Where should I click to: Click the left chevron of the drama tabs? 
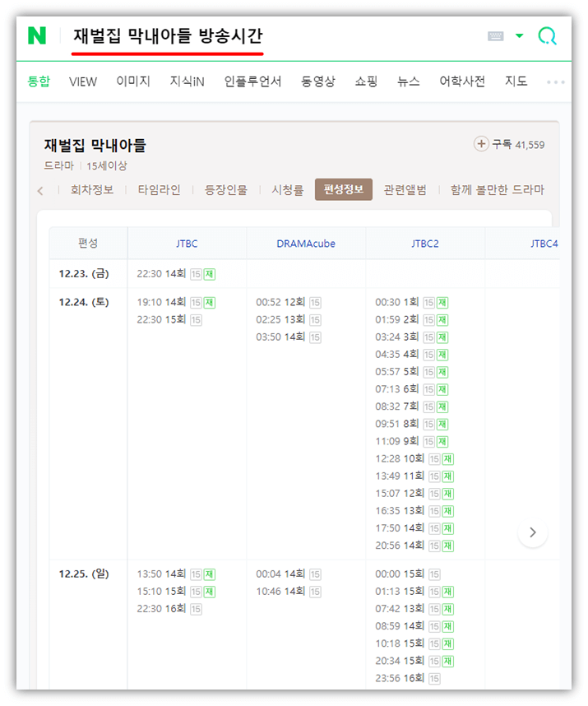point(40,191)
